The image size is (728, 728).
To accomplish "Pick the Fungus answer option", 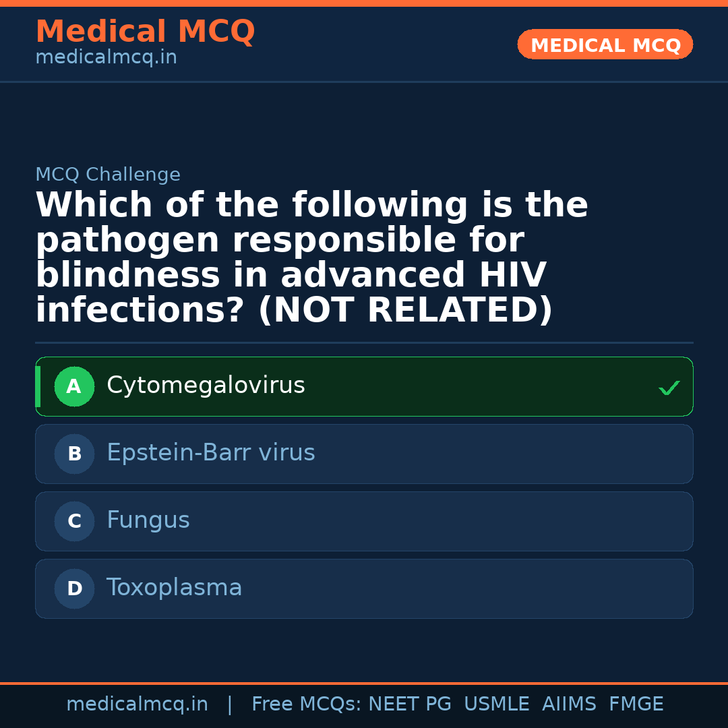I will [x=148, y=520].
